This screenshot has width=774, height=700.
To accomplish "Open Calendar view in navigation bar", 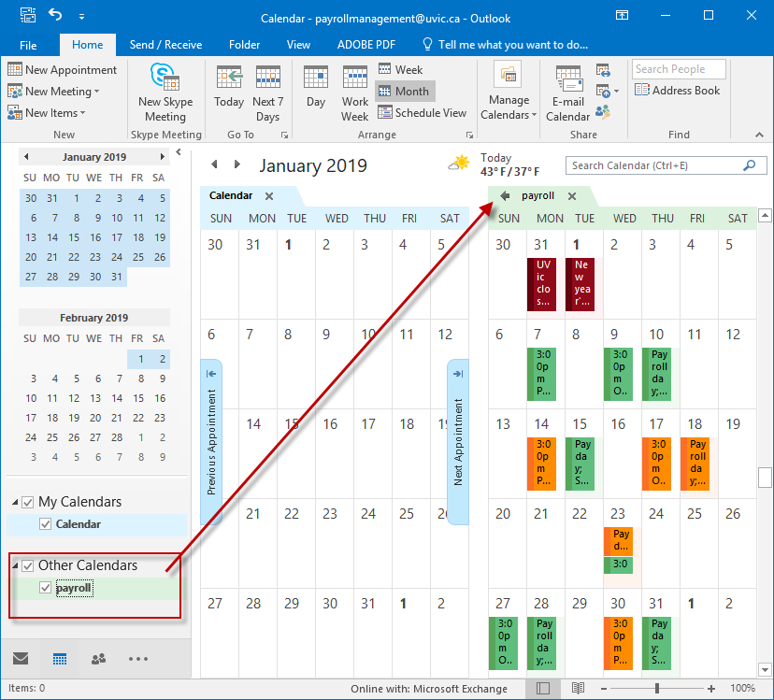I will 60,659.
